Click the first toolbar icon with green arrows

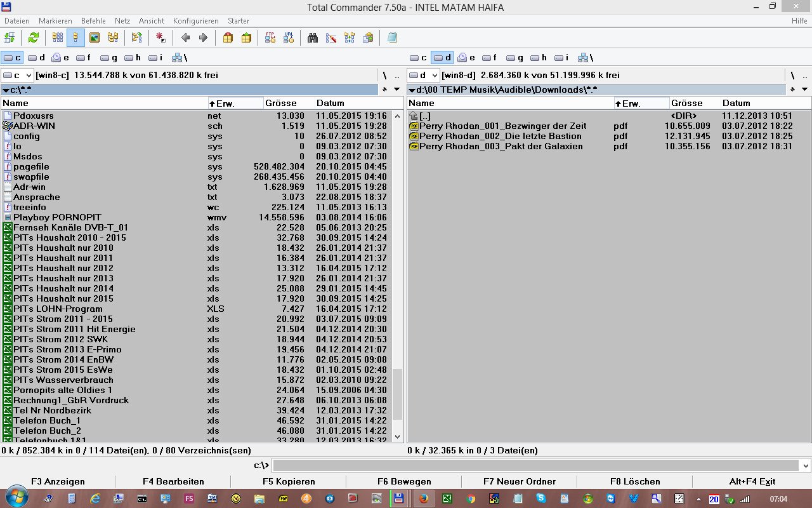tap(10, 37)
